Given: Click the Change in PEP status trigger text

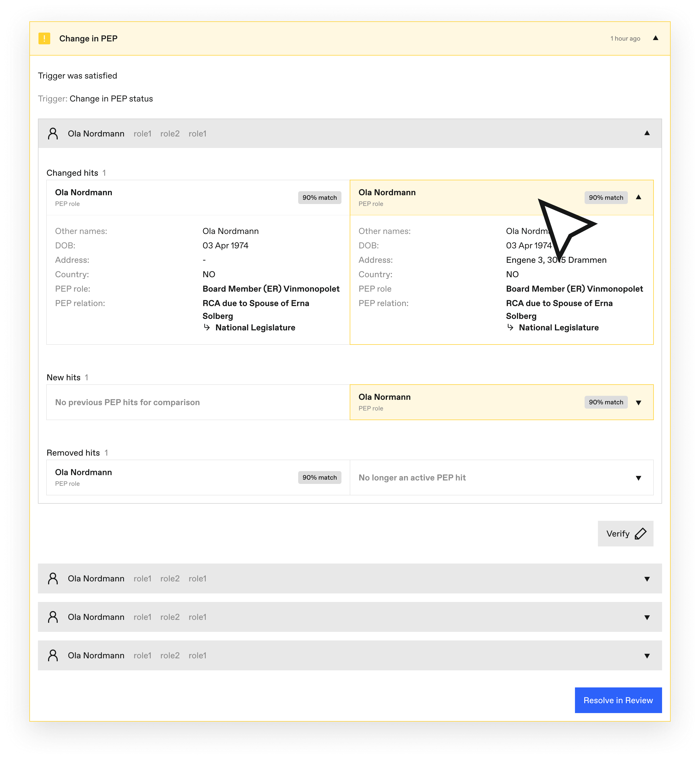Looking at the screenshot, I should 111,99.
